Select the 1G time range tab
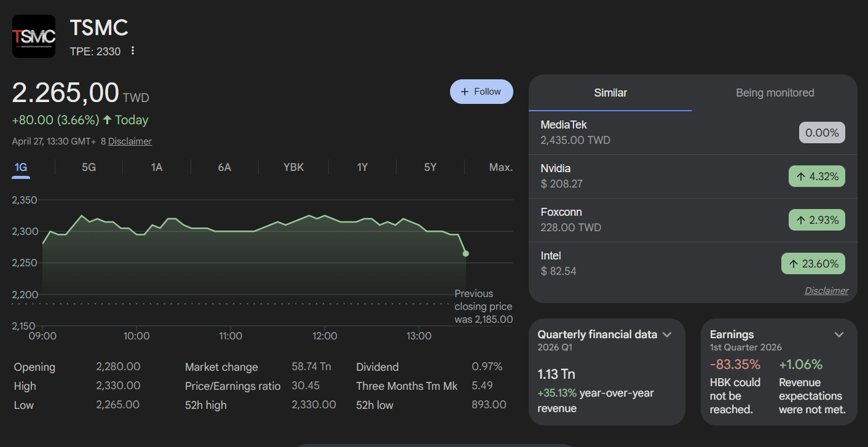868x447 pixels. pos(21,167)
